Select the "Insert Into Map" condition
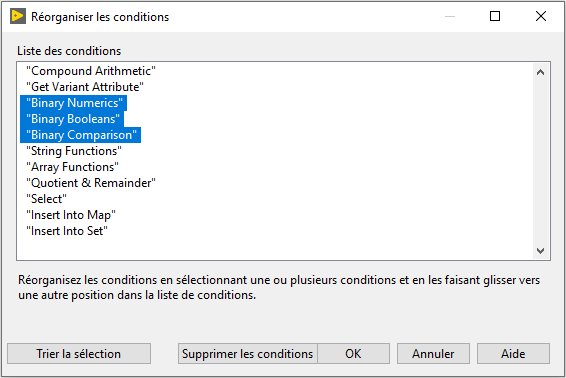566x378 pixels. point(71,215)
